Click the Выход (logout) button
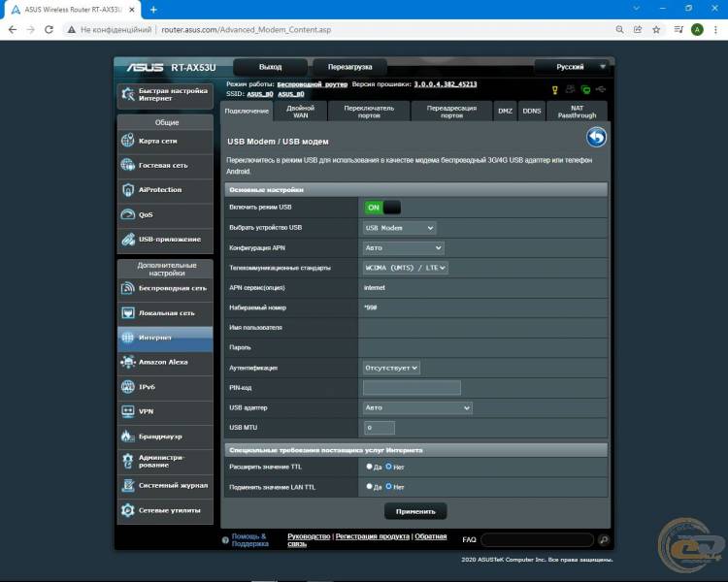 270,67
